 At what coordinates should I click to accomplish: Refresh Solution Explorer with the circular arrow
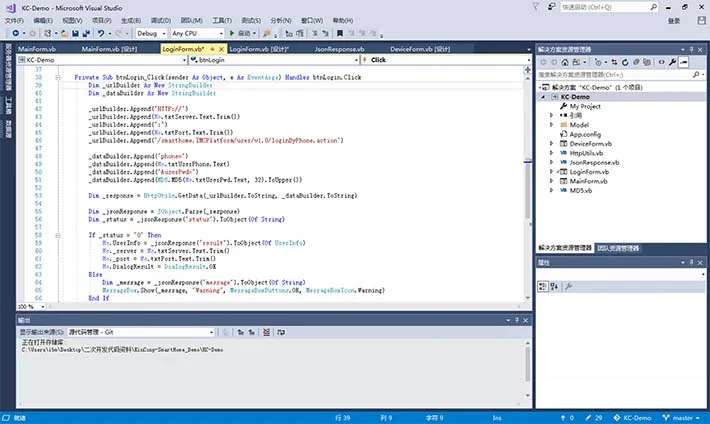click(x=625, y=62)
